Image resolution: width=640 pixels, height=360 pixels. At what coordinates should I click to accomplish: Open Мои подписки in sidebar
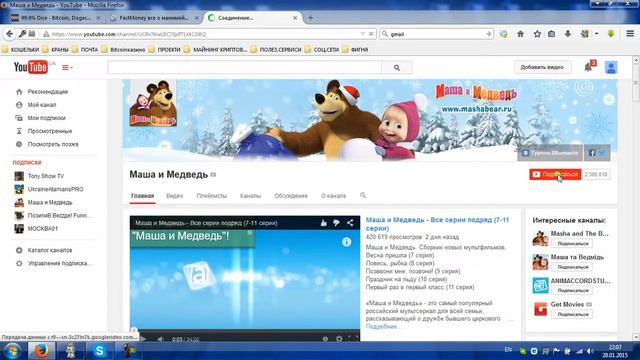[x=47, y=118]
